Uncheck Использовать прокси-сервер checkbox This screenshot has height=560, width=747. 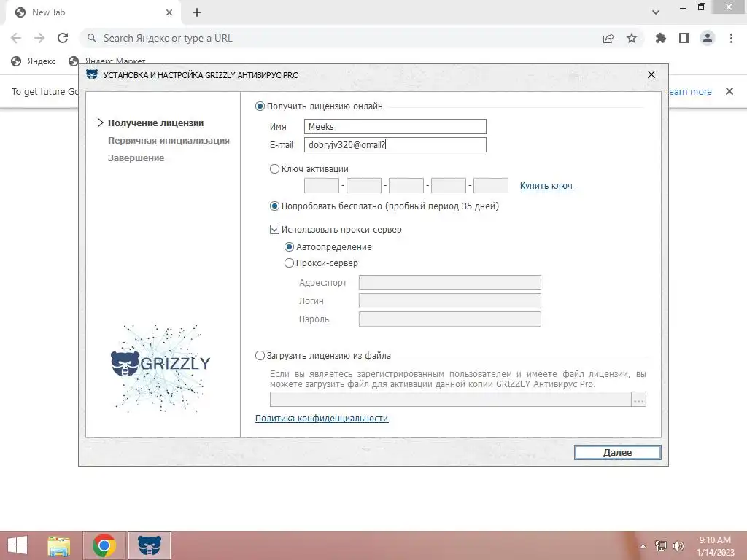click(274, 230)
